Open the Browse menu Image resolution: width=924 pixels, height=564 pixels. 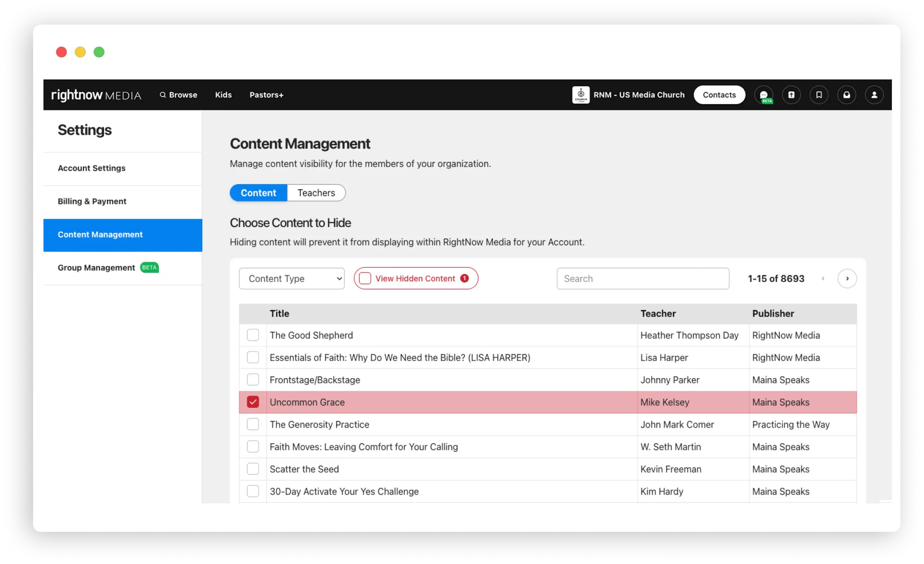pos(178,95)
